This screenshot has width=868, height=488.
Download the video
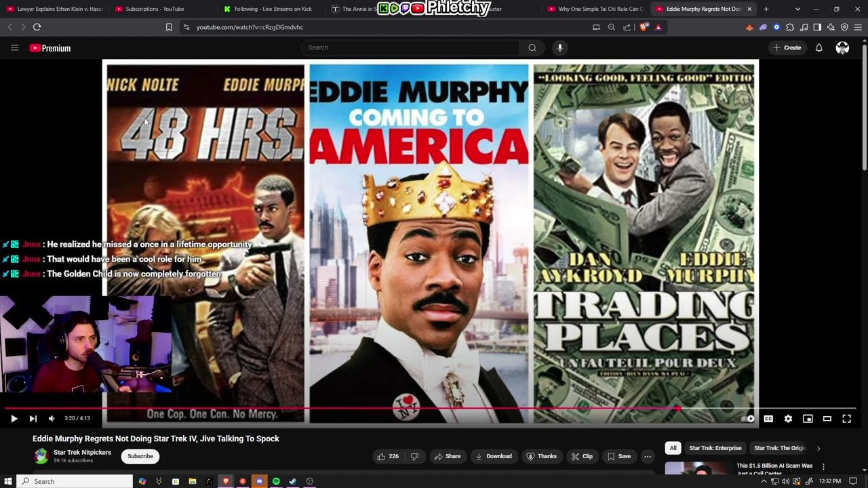(x=494, y=456)
